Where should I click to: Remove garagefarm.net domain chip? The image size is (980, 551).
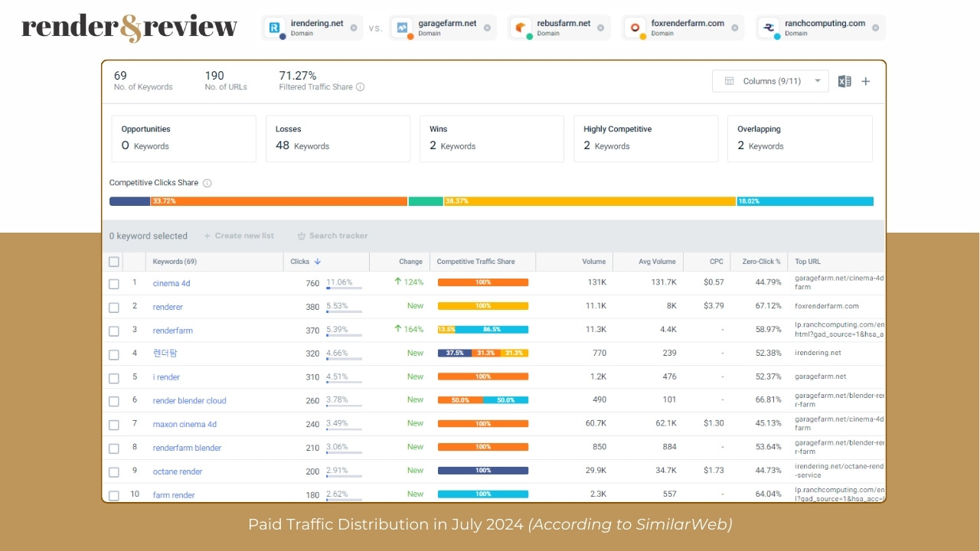coord(487,28)
